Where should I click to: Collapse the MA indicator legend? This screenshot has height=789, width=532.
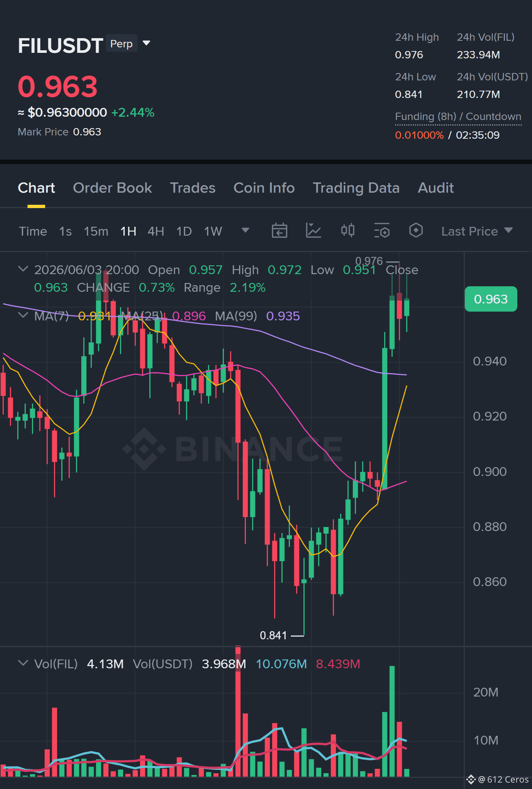pyautogui.click(x=23, y=315)
